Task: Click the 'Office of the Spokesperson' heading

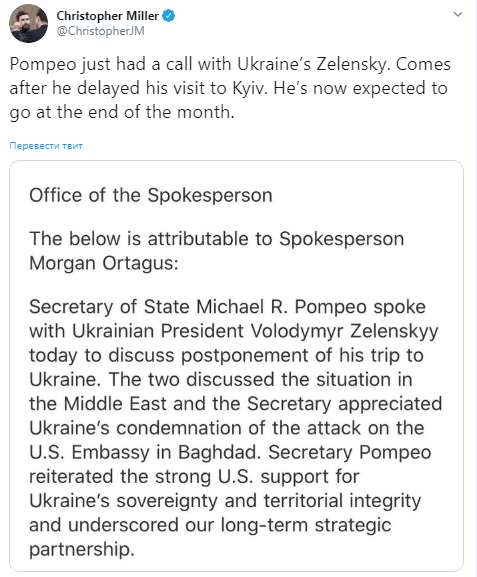Action: 151,195
